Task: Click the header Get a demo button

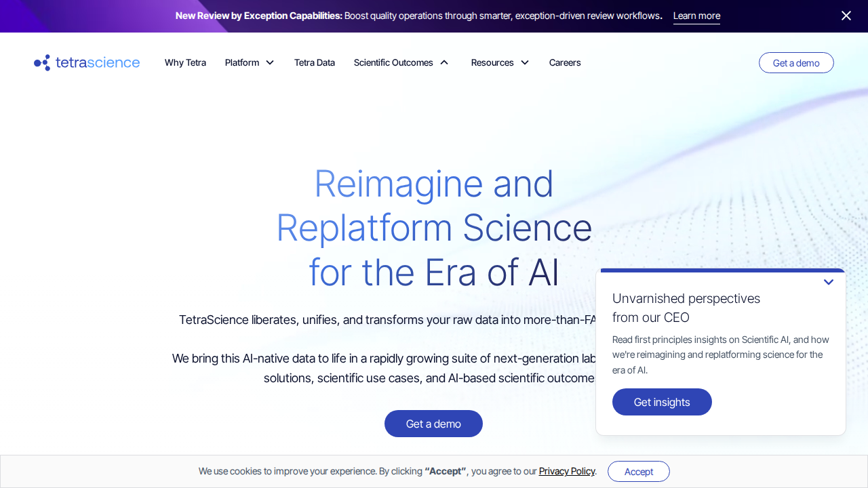Action: tap(796, 63)
